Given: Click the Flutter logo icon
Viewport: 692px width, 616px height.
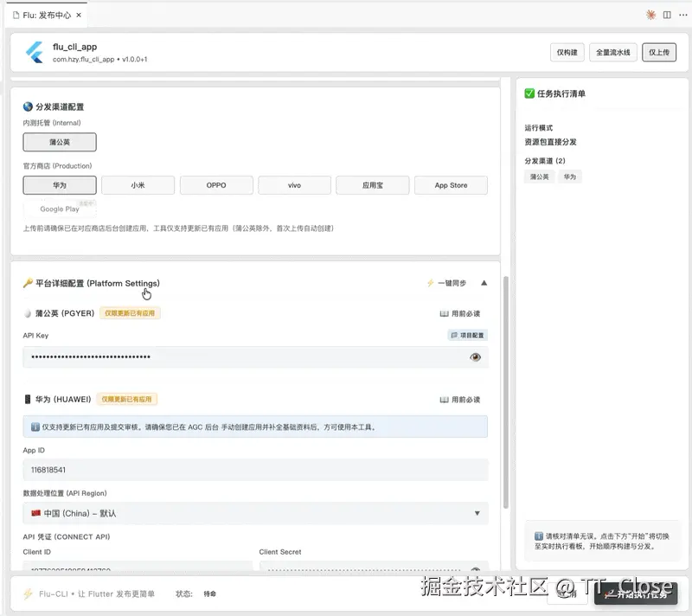Looking at the screenshot, I should coord(35,53).
